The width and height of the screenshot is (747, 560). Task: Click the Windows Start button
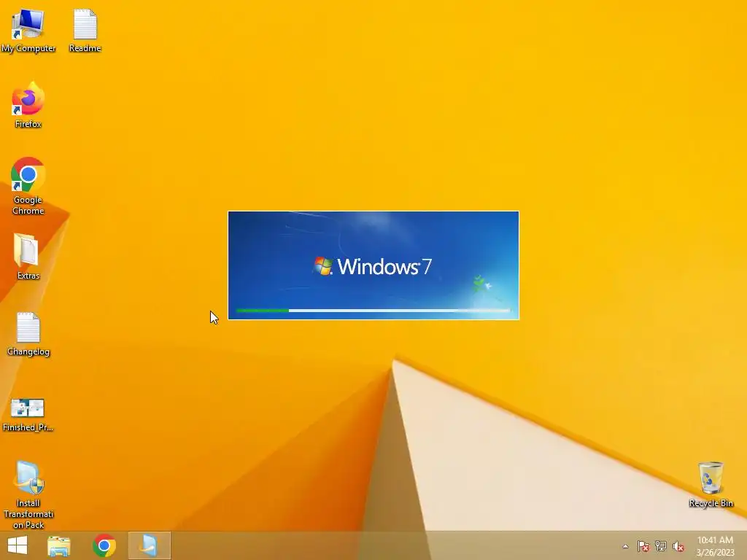click(x=18, y=545)
